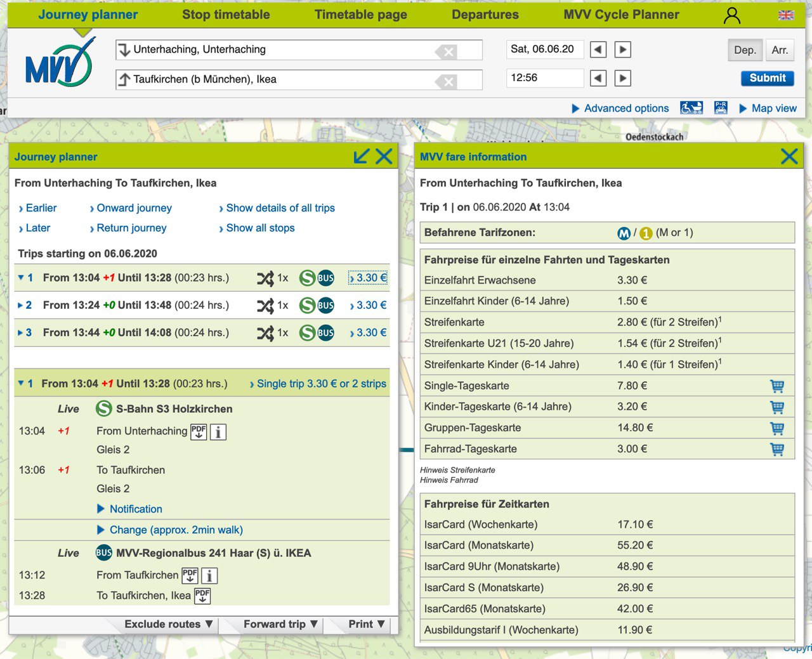812x659 pixels.
Task: Open Forward trip dropdown
Action: [280, 624]
